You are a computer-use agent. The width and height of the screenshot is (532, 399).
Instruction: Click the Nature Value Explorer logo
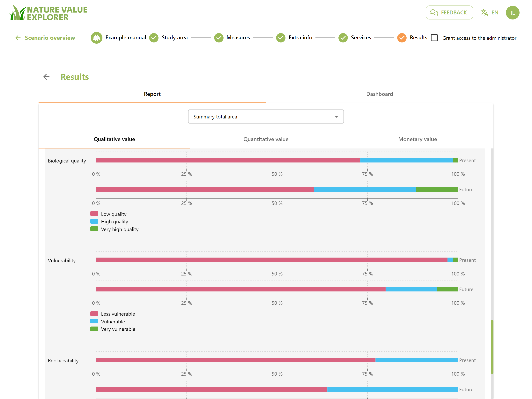click(48, 13)
